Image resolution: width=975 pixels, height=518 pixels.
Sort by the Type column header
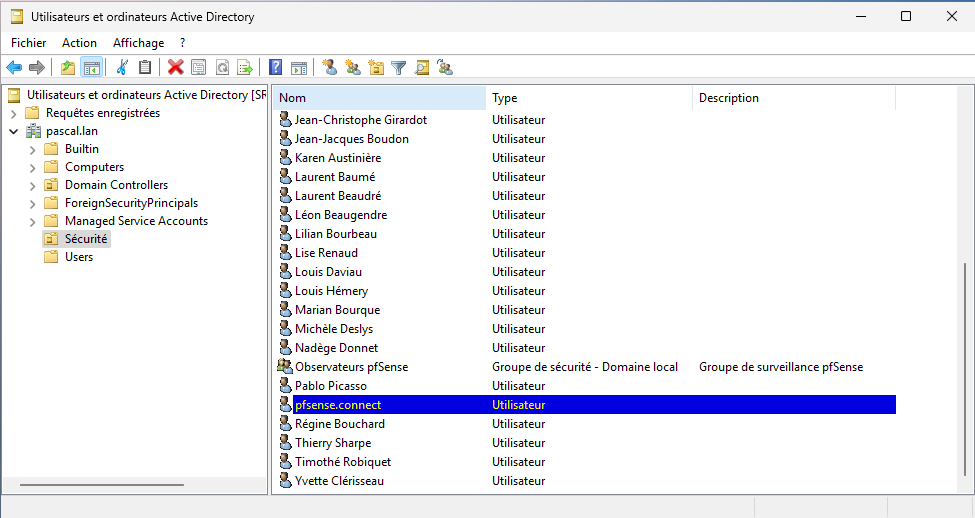(589, 98)
